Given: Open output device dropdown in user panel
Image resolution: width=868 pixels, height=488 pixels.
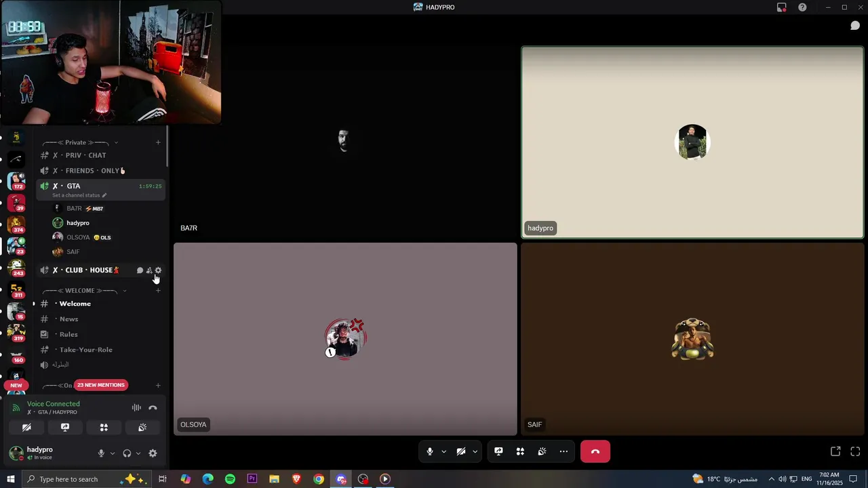Looking at the screenshot, I should tap(138, 453).
